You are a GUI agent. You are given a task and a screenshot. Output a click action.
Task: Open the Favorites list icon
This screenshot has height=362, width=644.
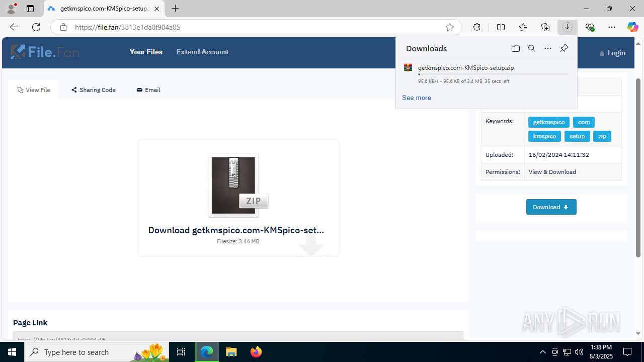523,27
